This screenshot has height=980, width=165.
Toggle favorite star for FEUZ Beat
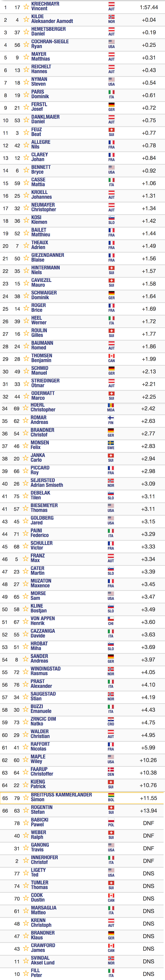(26, 132)
